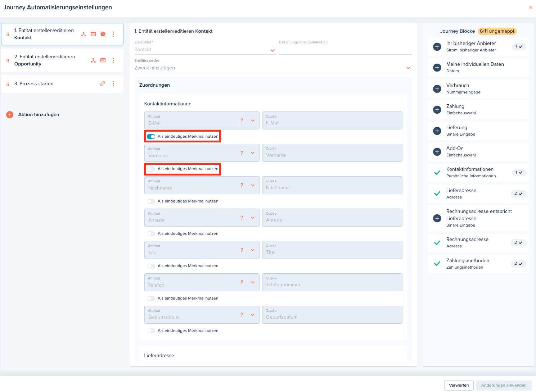The image size is (536, 392).
Task: Disable unique attribute toggle under E-Mail
Action: click(x=151, y=137)
